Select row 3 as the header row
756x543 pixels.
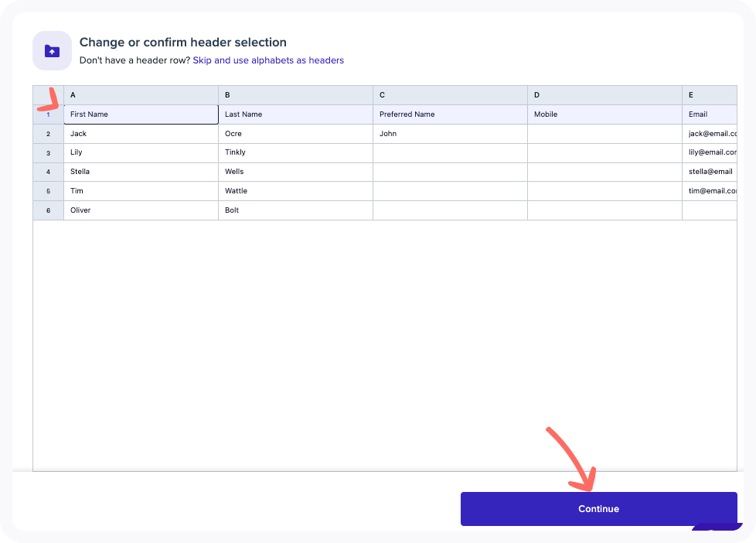pyautogui.click(x=47, y=152)
